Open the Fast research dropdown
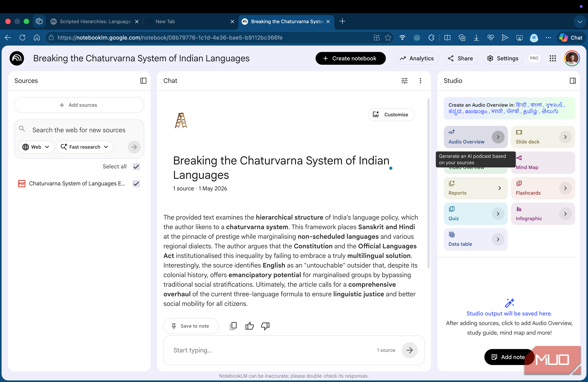This screenshot has height=382, width=588. [85, 147]
